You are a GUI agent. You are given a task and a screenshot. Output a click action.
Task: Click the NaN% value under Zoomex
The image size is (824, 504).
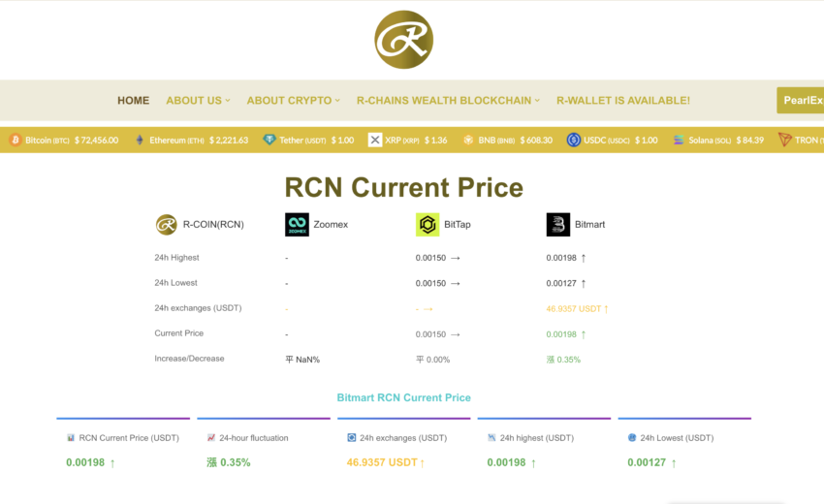308,360
